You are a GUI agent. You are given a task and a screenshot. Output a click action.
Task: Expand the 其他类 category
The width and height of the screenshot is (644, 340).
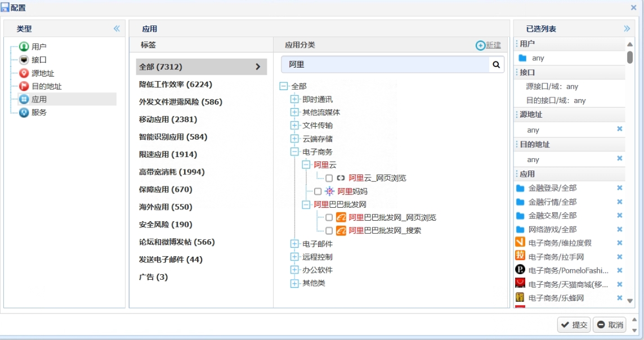(294, 283)
